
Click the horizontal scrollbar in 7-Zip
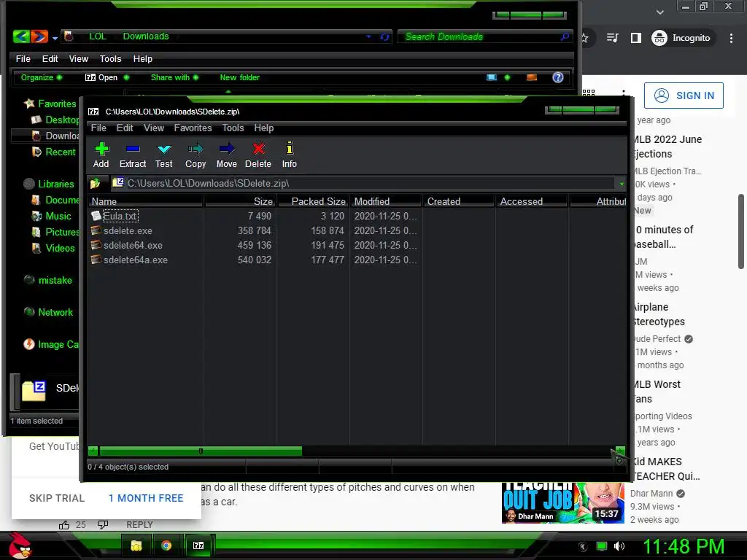coord(201,451)
